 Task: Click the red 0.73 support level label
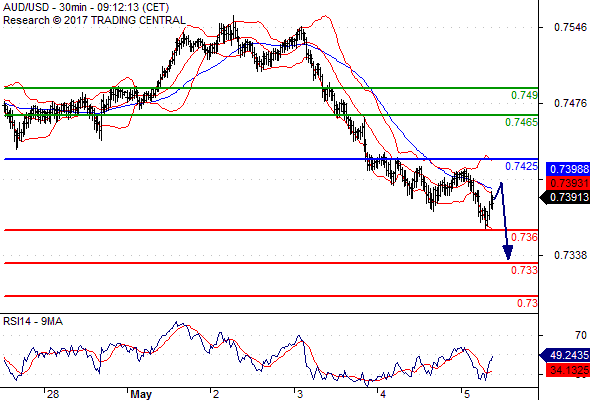[x=528, y=303]
